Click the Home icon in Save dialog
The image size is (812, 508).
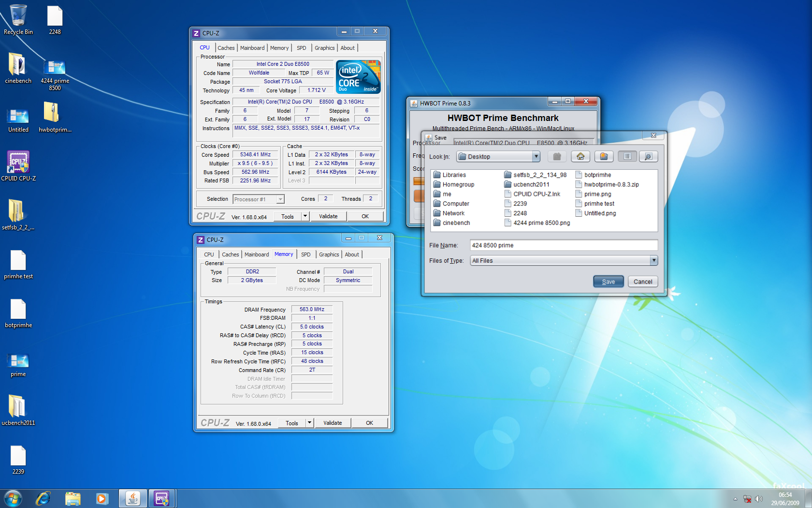[580, 156]
